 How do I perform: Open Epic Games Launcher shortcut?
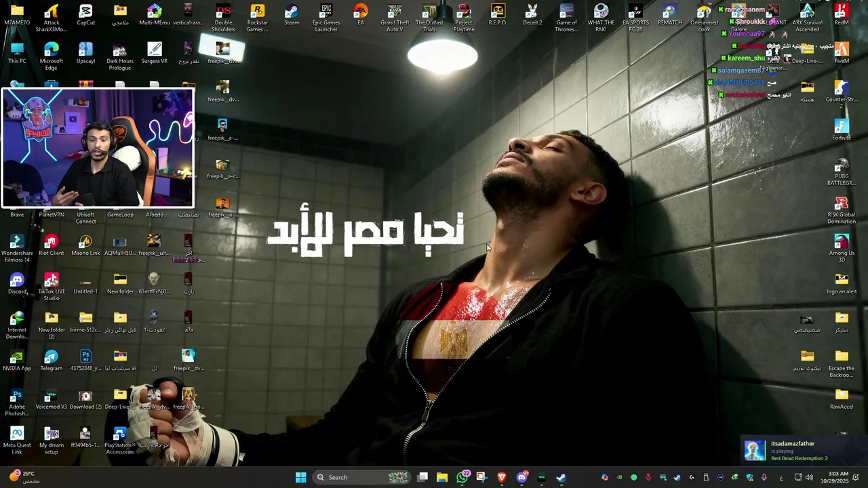pos(326,18)
